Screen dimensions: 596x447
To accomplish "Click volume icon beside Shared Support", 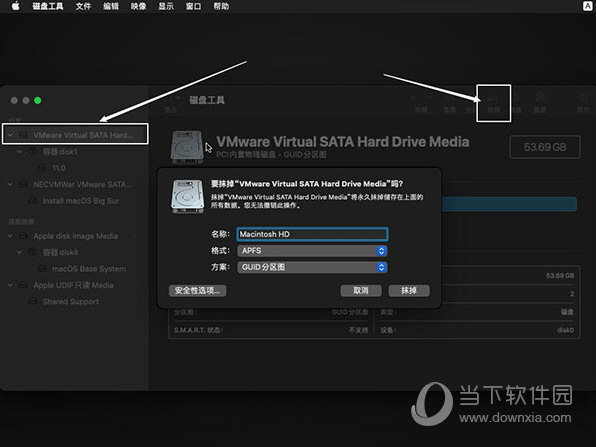I will click(x=33, y=301).
